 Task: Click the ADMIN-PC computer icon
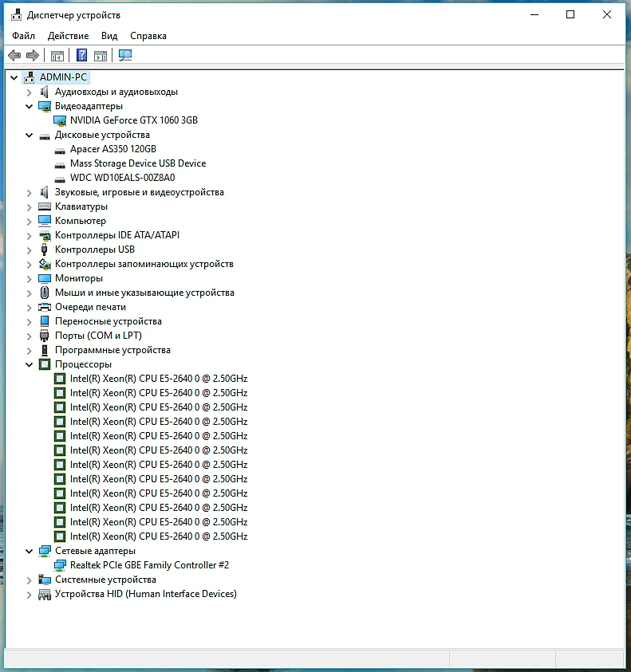(x=30, y=77)
